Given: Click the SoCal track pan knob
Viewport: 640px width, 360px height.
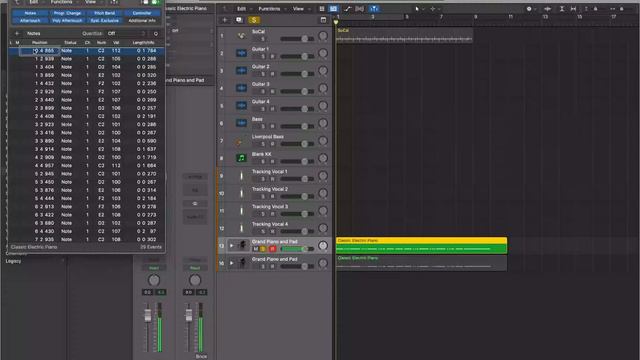Looking at the screenshot, I should pos(323,36).
